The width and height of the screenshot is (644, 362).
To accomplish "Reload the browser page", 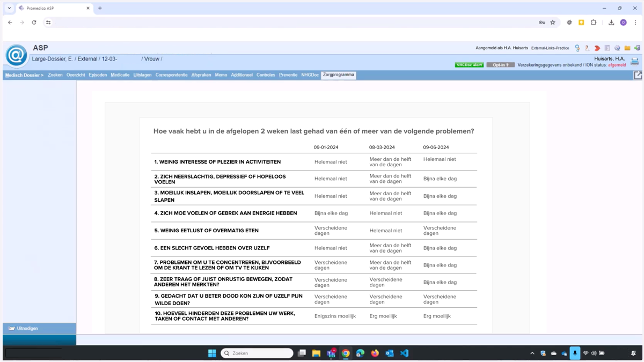I will (34, 23).
